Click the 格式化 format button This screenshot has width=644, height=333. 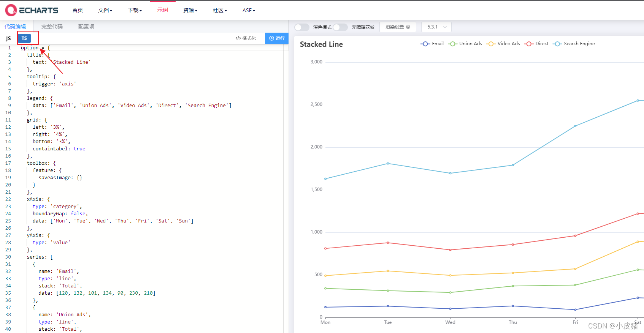pyautogui.click(x=246, y=38)
